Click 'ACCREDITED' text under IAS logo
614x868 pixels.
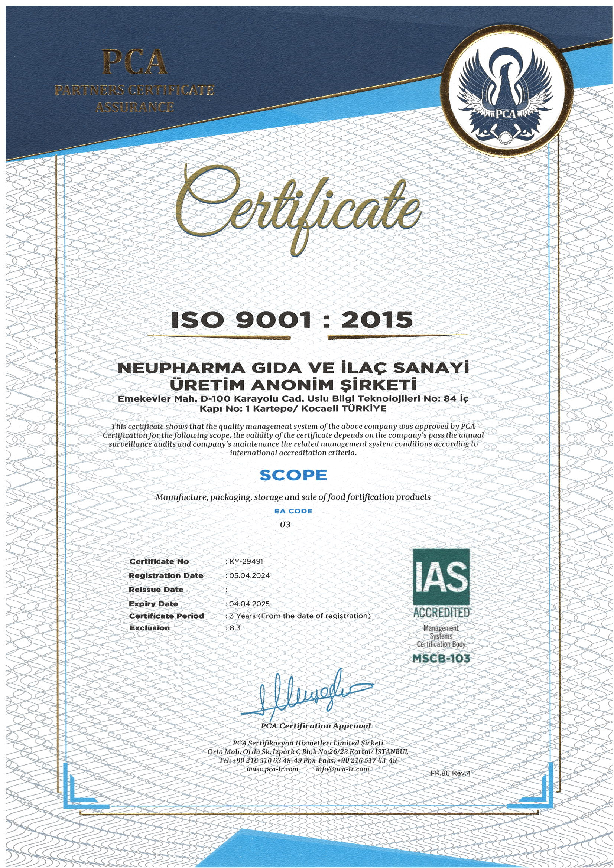pyautogui.click(x=441, y=613)
